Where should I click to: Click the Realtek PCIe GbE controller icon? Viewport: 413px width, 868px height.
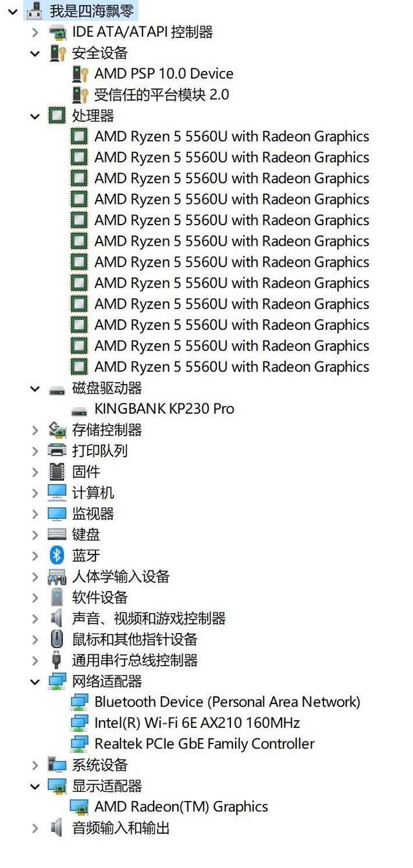coord(79,744)
